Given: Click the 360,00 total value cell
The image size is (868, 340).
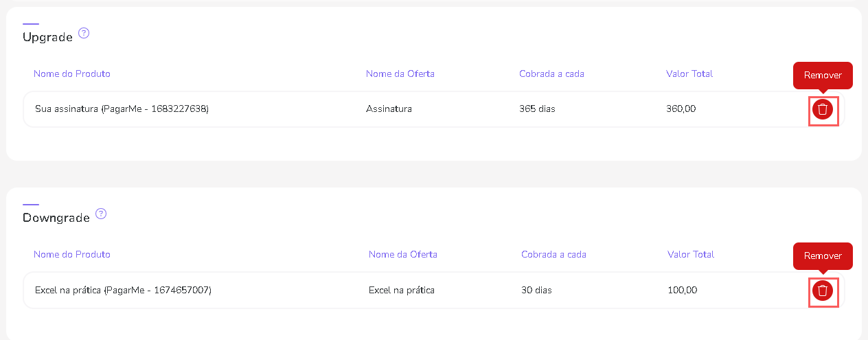Looking at the screenshot, I should pyautogui.click(x=681, y=109).
